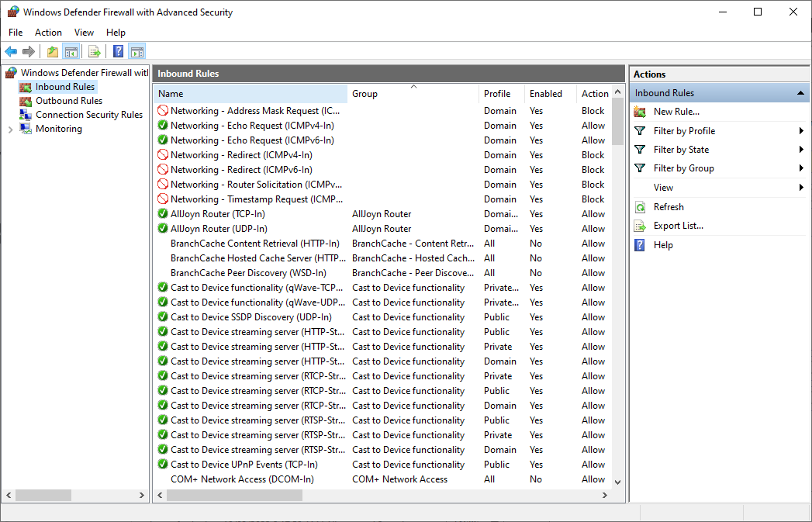Click the New Rule icon in Actions
Viewport: 812px width, 522px height.
[640, 112]
